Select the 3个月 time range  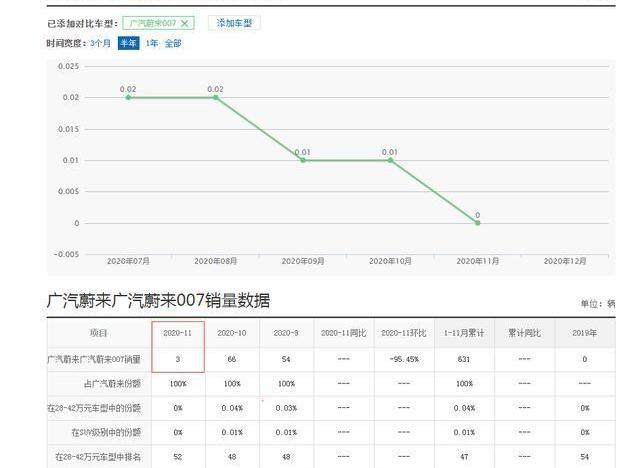click(101, 43)
